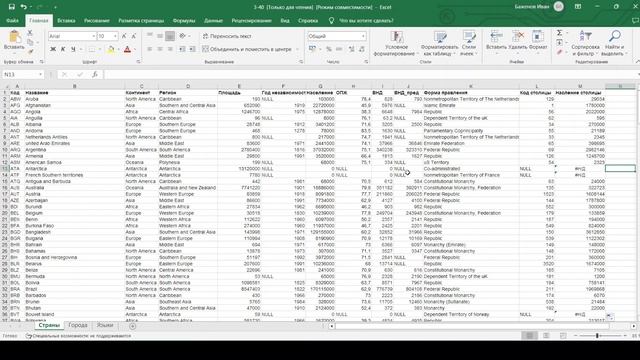Click the Copy icon in the clipboard group
The height and width of the screenshot is (360, 640).
pyautogui.click(x=30, y=42)
